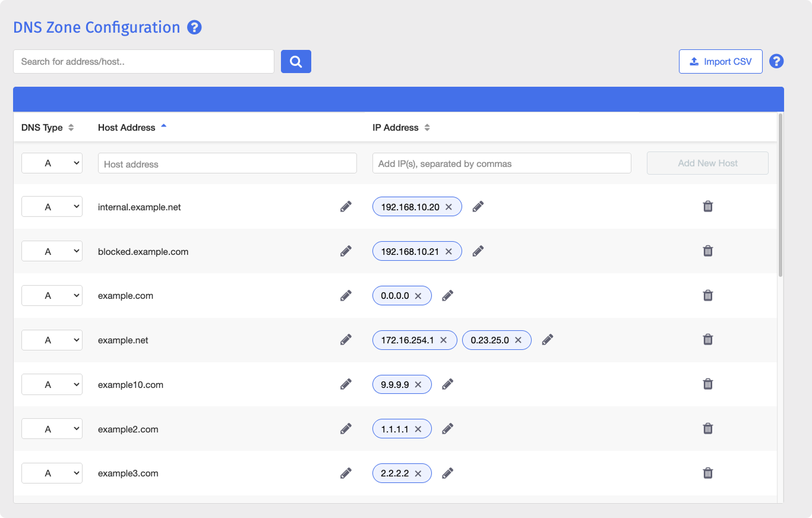Edit host name example10.com with pencil
The width and height of the screenshot is (812, 518).
click(346, 384)
